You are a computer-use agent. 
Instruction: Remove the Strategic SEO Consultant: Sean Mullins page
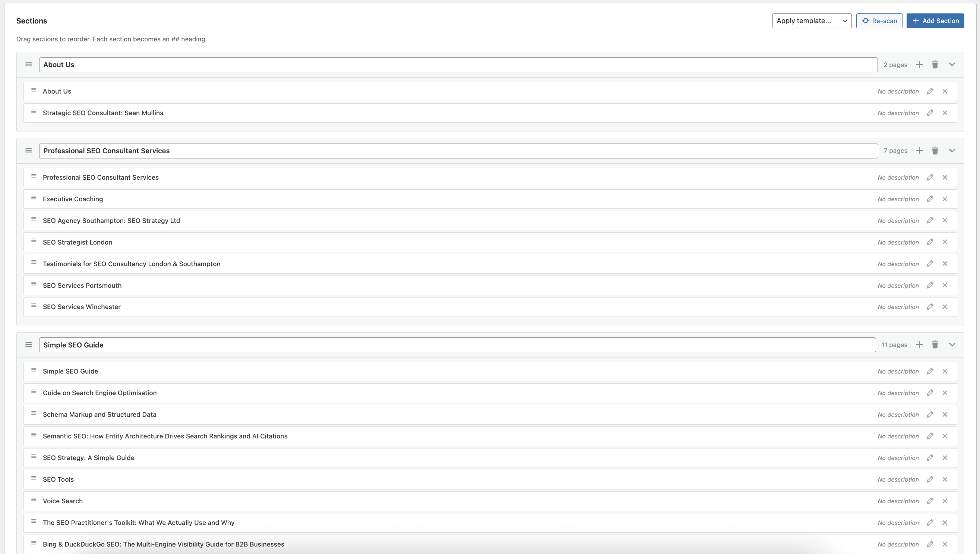click(945, 113)
